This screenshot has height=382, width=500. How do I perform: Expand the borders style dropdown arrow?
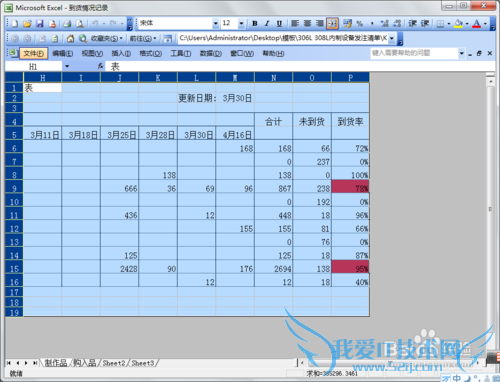(449, 23)
